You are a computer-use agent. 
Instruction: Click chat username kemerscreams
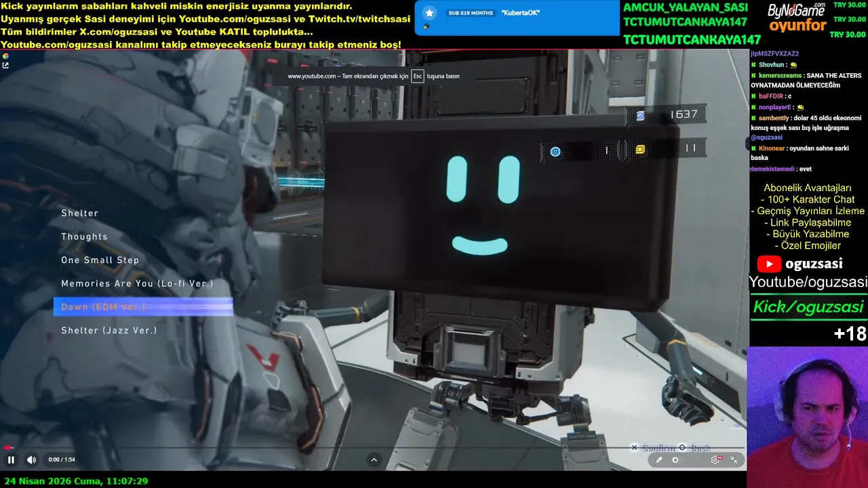click(x=780, y=75)
